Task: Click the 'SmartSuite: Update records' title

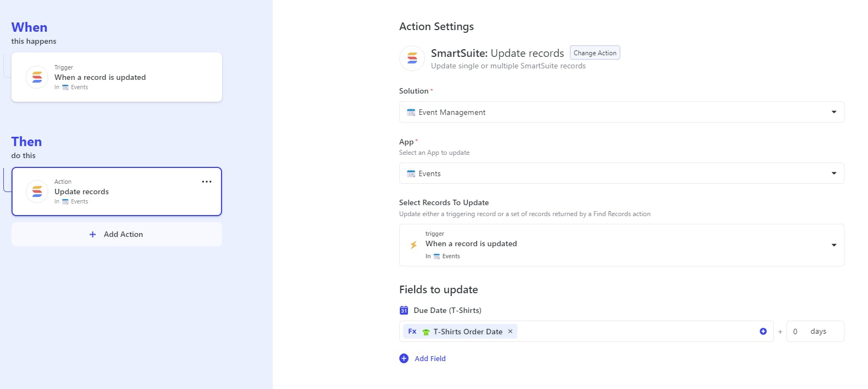Action: 497,53
